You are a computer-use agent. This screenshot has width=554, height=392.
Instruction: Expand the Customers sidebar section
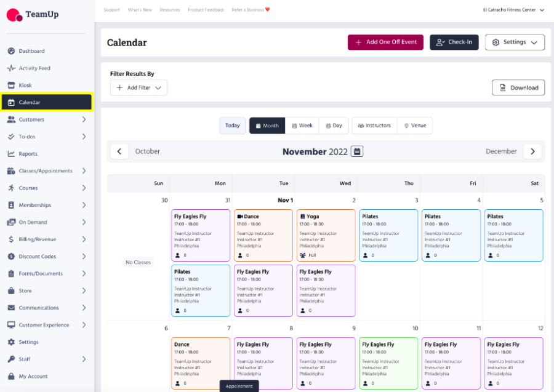coord(32,119)
